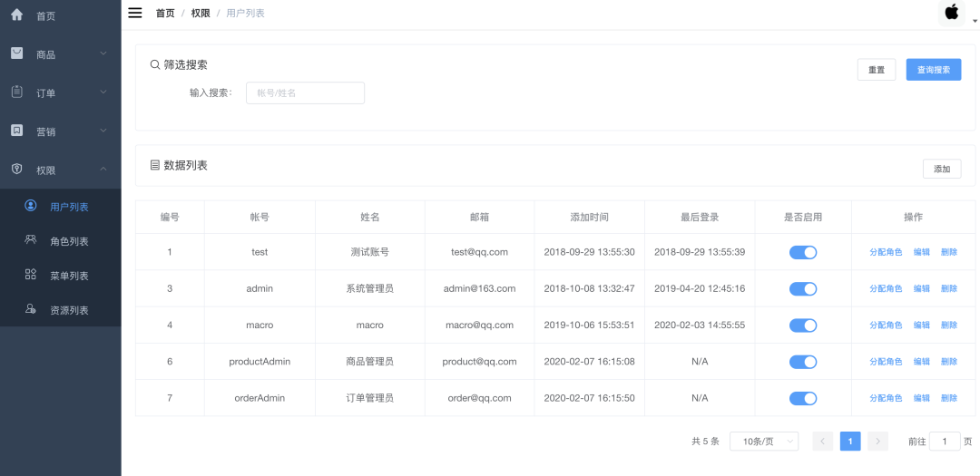Disable the admin account toggle
The image size is (980, 476).
coord(803,288)
